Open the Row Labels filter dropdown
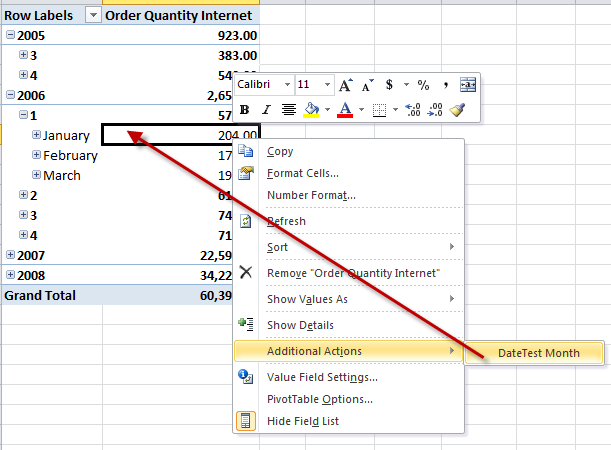The height and width of the screenshot is (450, 611). [93, 15]
